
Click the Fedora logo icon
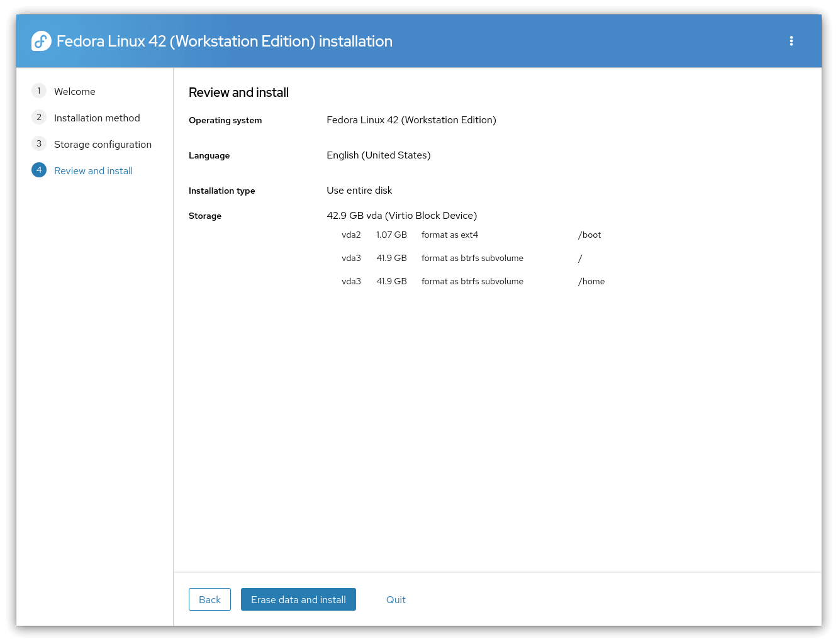click(x=42, y=41)
